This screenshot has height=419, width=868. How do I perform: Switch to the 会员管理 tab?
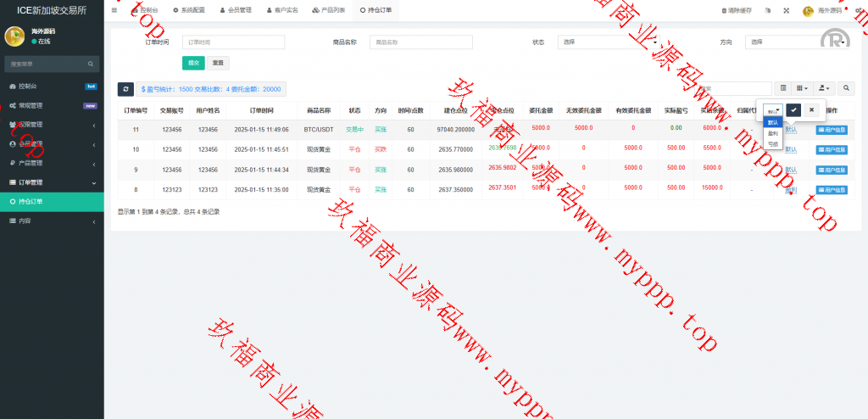pos(236,10)
